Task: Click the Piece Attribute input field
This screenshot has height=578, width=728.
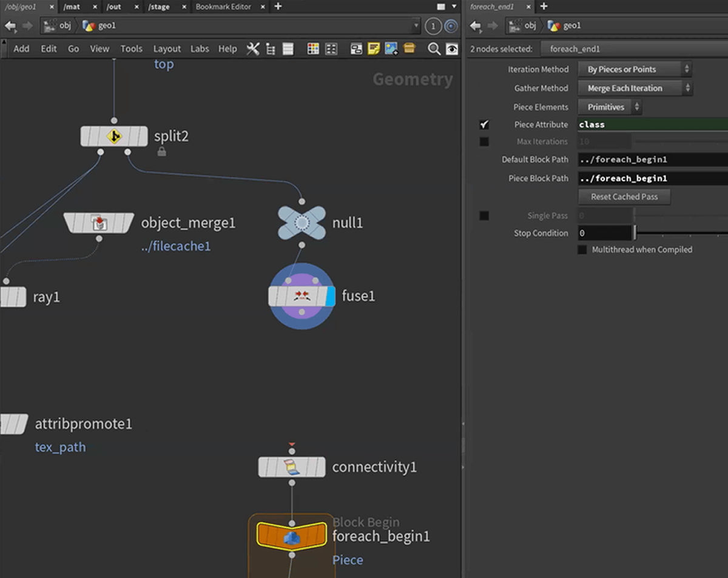Action: [x=652, y=124]
